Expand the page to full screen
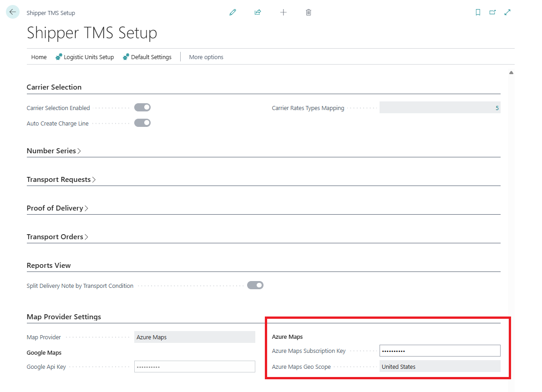This screenshot has height=392, width=542. [507, 12]
